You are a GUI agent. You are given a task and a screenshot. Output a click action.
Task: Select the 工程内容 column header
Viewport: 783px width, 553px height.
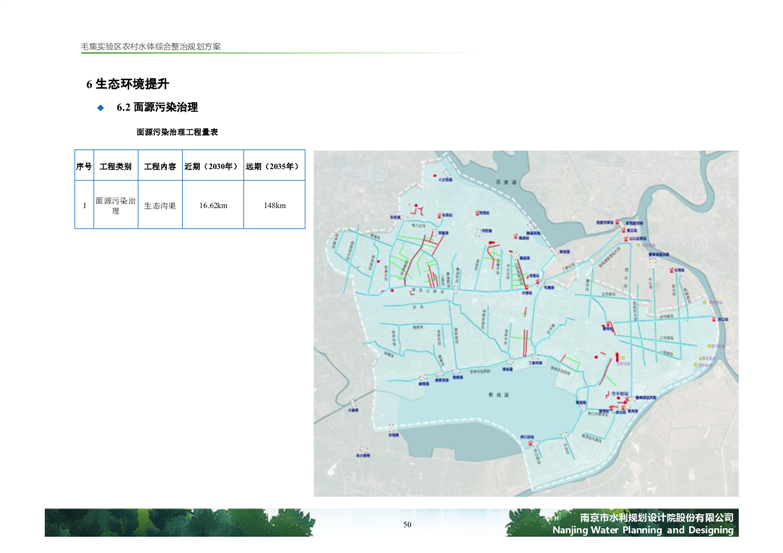pyautogui.click(x=159, y=167)
